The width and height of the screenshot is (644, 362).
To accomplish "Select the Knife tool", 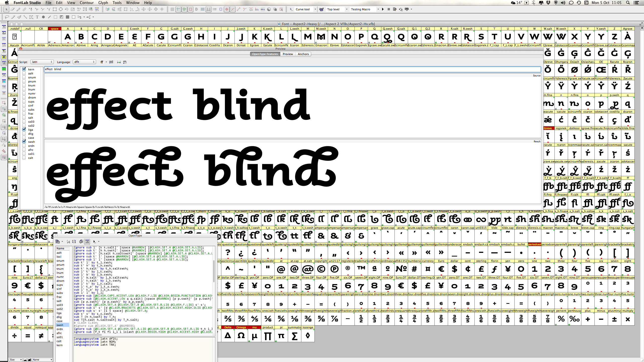I will (18, 9).
